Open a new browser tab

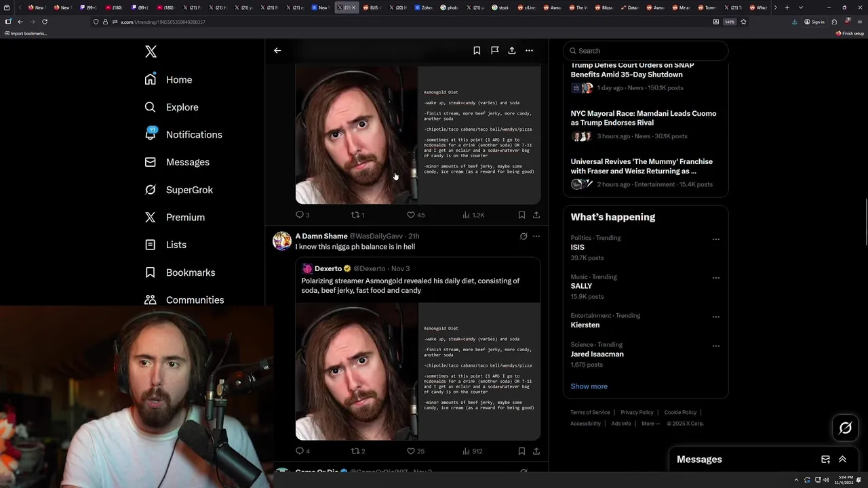click(787, 7)
